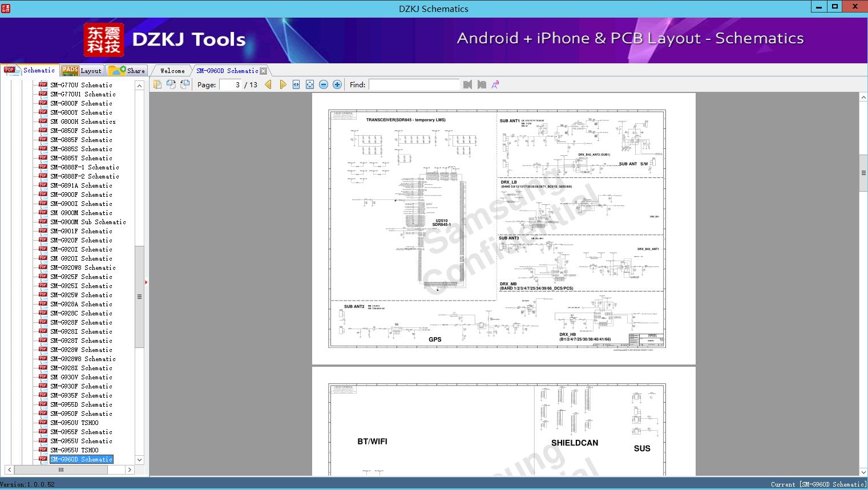Select SM-G950U TSHOO entry
Viewport: 868px width, 490px height.
coord(74,423)
